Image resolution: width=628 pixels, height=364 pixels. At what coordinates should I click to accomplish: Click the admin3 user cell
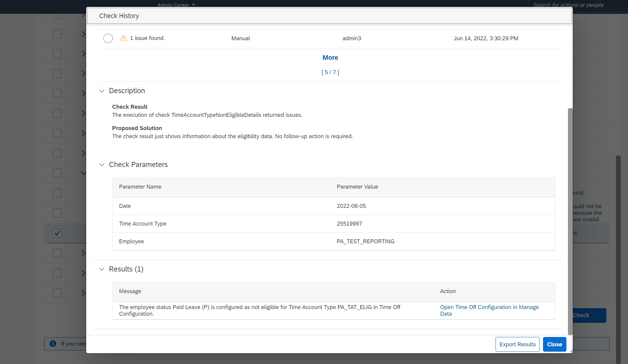[352, 38]
